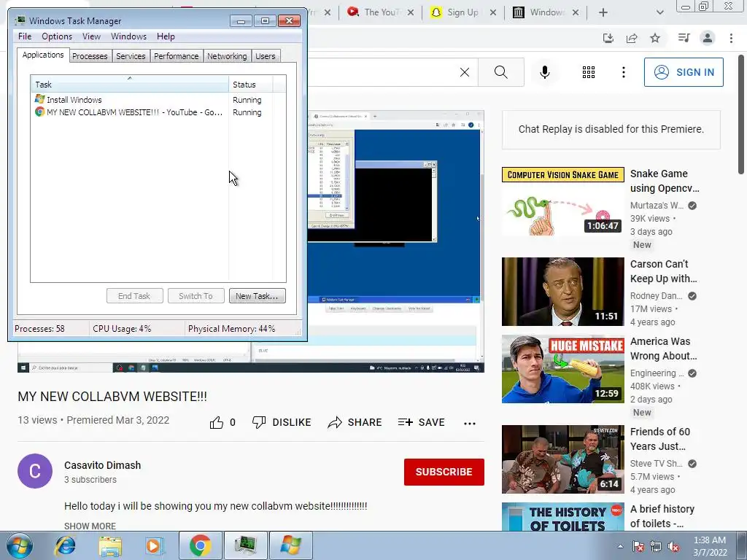Screen dimensions: 747x560
Task: Switch to the Processes tab
Action: 90,56
